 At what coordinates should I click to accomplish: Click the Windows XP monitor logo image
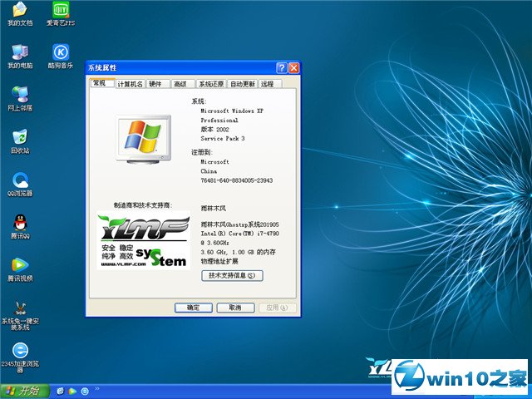pos(143,139)
